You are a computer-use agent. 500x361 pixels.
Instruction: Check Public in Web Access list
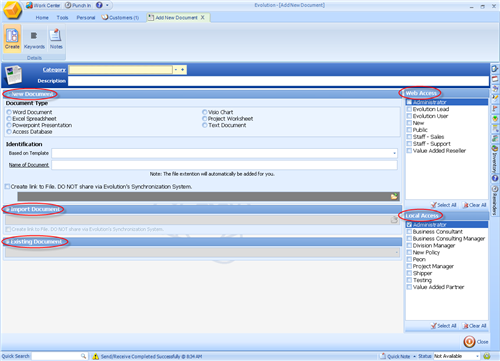409,130
